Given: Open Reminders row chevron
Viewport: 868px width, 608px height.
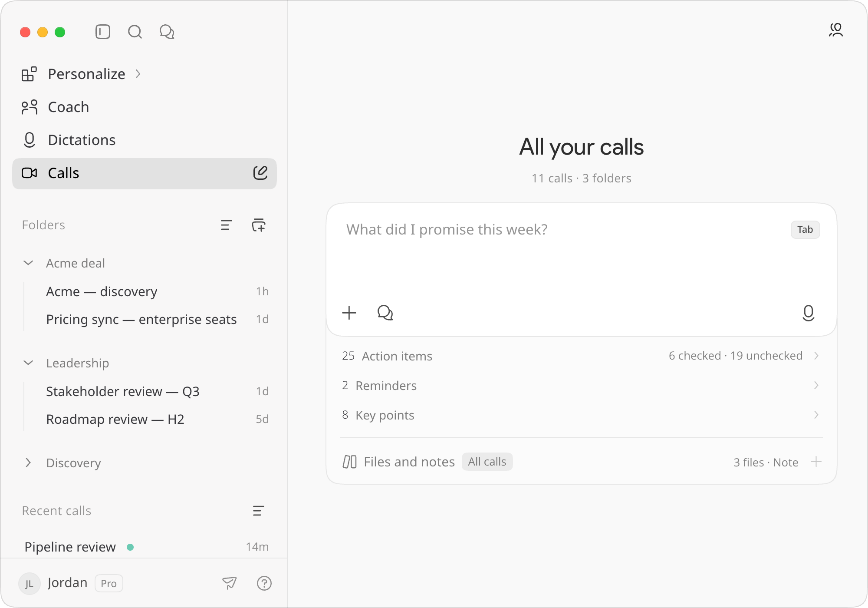Looking at the screenshot, I should click(816, 385).
